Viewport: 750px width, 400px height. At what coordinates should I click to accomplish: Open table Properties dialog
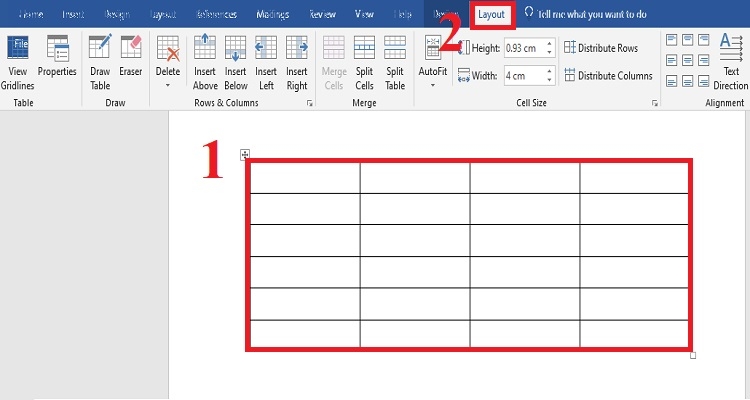[x=57, y=56]
